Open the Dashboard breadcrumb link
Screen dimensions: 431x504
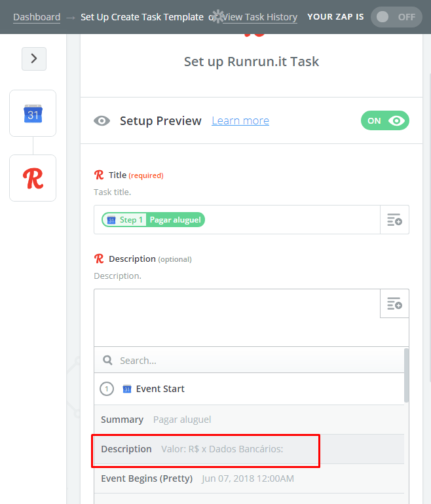37,17
